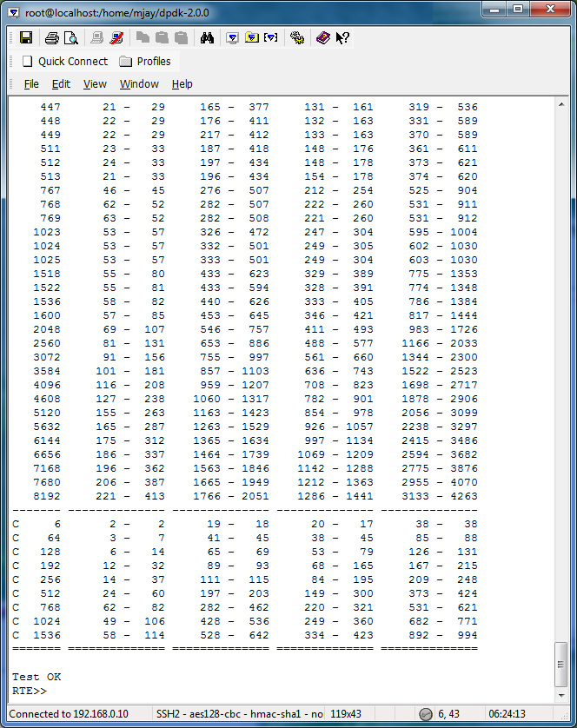Click the value '4096' in the first column
577x728 pixels.
click(x=46, y=385)
